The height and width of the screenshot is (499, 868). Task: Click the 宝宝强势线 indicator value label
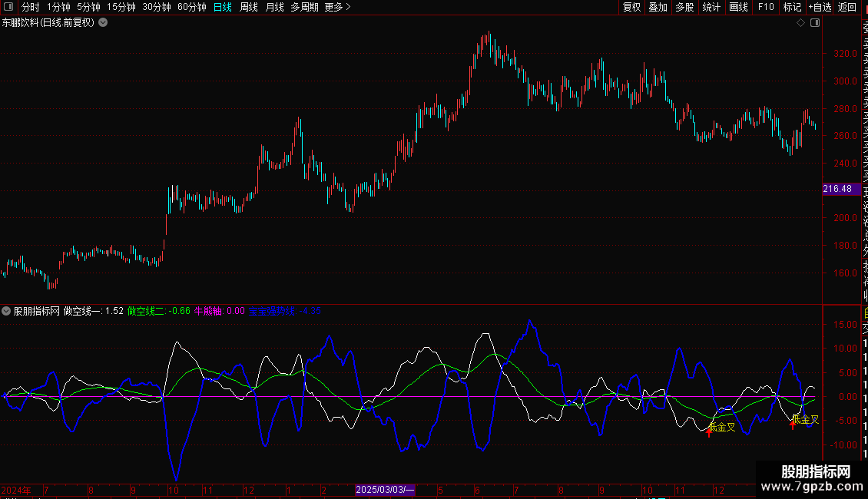[284, 311]
